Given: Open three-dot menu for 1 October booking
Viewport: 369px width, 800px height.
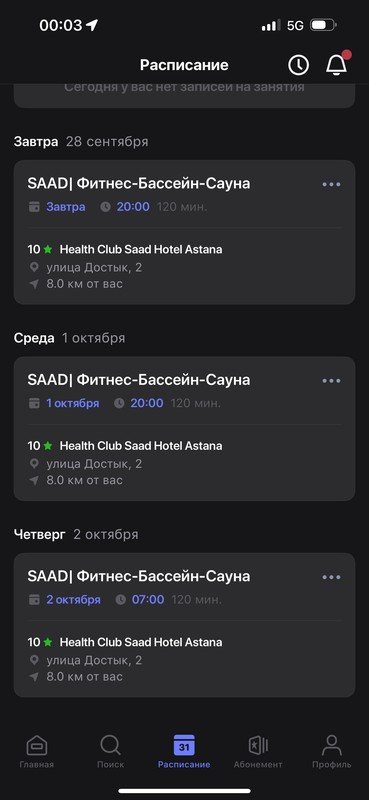Looking at the screenshot, I should click(331, 381).
